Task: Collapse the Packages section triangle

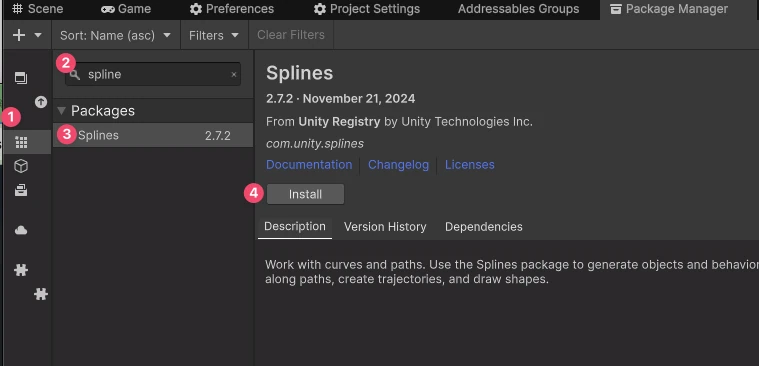Action: point(61,111)
